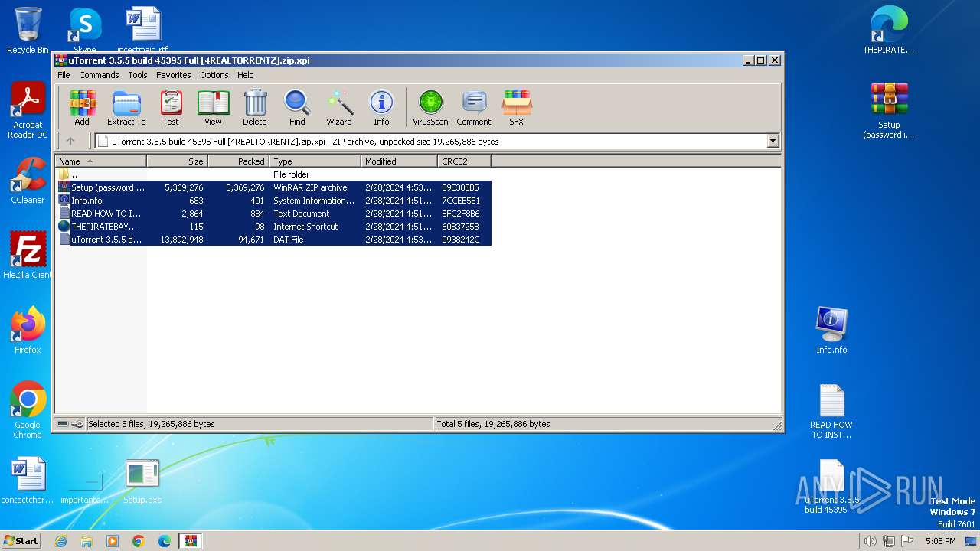Click the Add toolbar icon
The height and width of the screenshot is (551, 980).
pos(82,107)
